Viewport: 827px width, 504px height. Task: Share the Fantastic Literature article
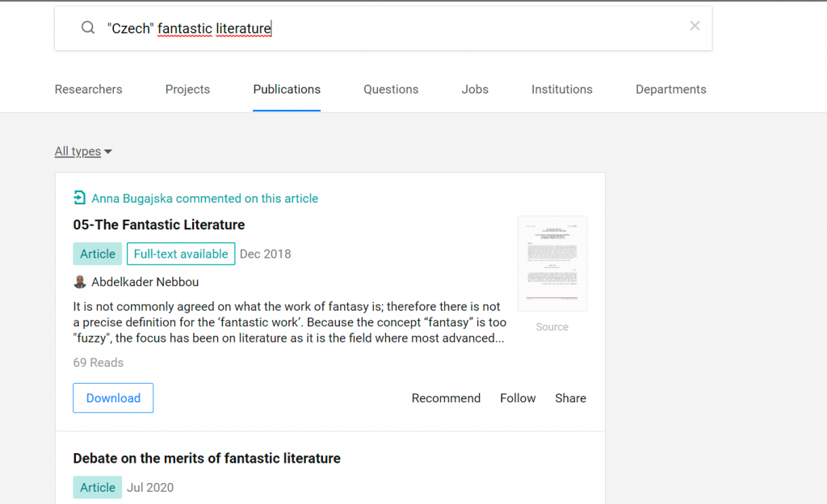click(570, 398)
